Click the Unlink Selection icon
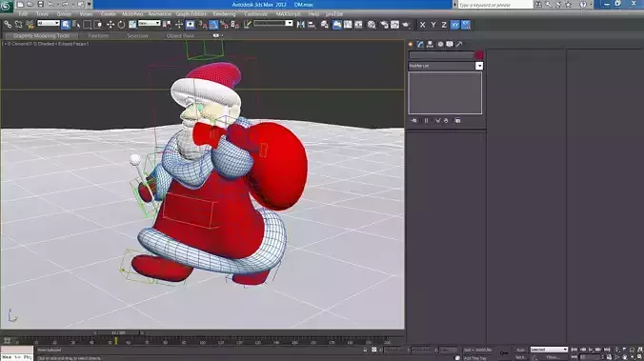The image size is (644, 361). coord(19,25)
